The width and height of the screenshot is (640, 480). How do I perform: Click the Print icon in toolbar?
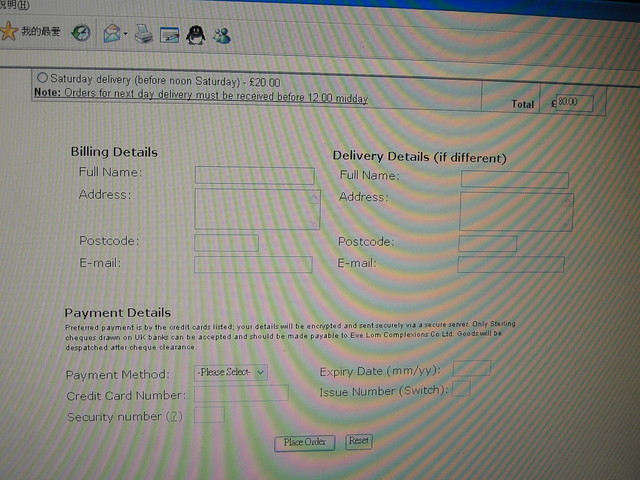pos(144,34)
